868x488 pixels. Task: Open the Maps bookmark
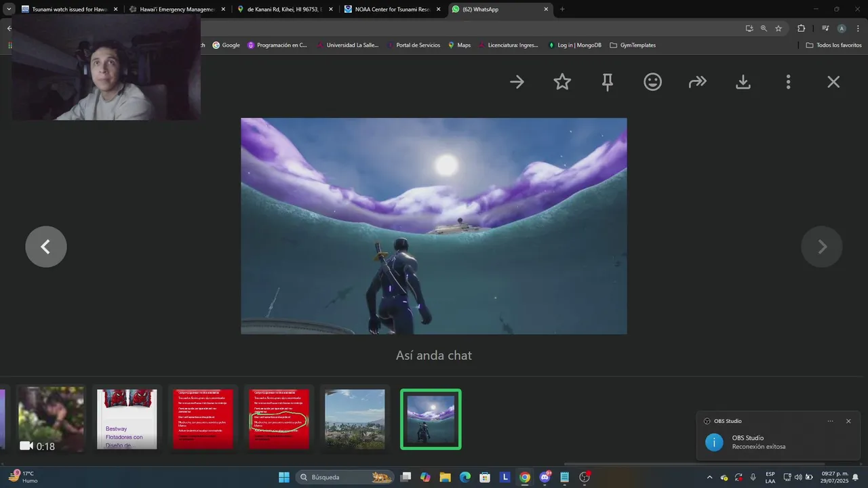(458, 45)
